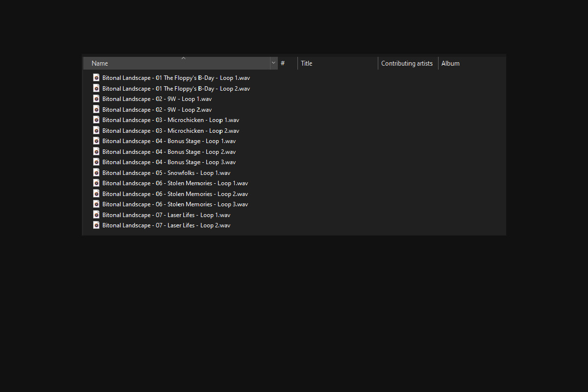Open the Name column filter dropdown arrow
Viewport: 588px width, 392px height.
click(x=273, y=63)
